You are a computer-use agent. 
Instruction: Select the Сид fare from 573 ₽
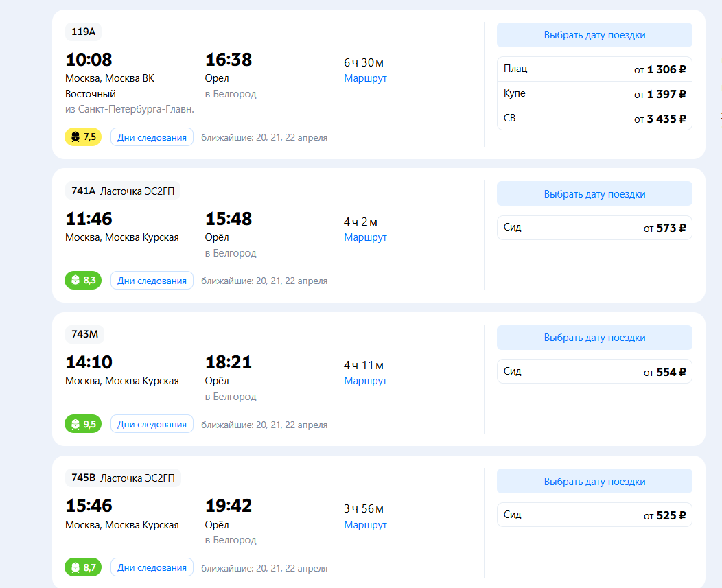point(594,228)
